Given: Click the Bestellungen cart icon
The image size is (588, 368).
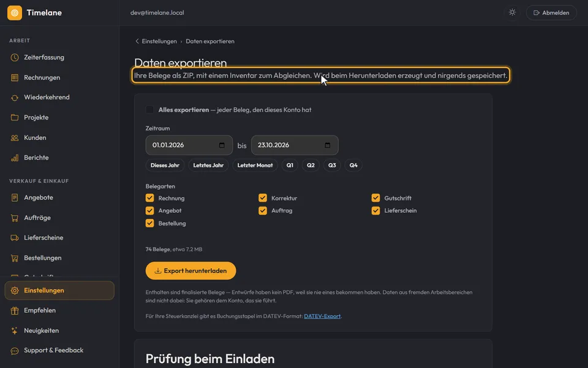Looking at the screenshot, I should pyautogui.click(x=15, y=258).
